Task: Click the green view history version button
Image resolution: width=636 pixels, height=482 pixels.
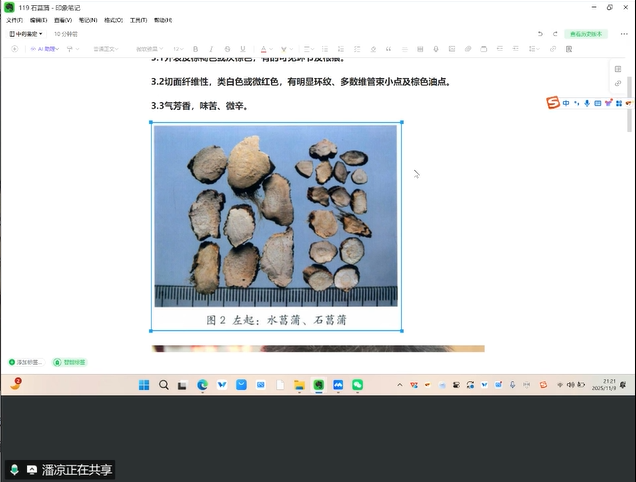Action: tap(587, 34)
